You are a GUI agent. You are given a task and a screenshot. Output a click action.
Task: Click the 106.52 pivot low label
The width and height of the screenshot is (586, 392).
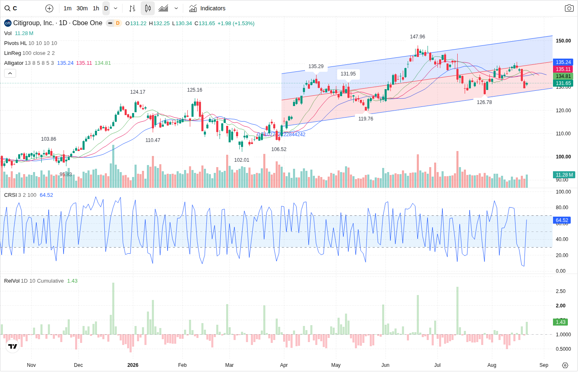pos(279,149)
